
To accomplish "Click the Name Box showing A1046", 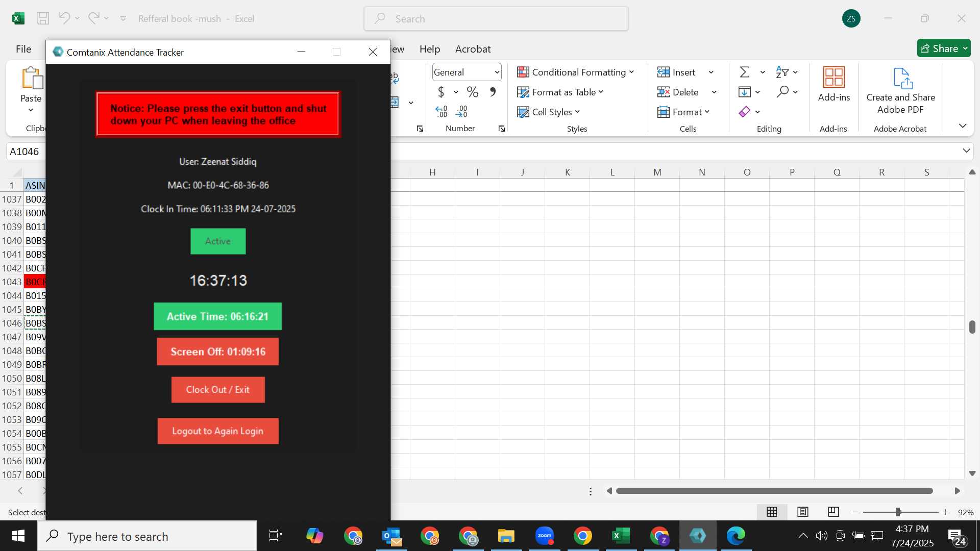I will coord(26,152).
